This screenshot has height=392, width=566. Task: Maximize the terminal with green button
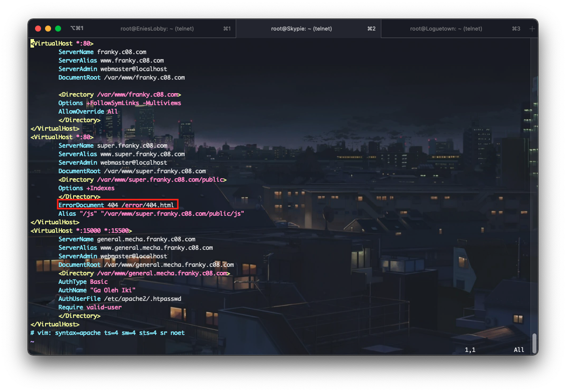[58, 29]
